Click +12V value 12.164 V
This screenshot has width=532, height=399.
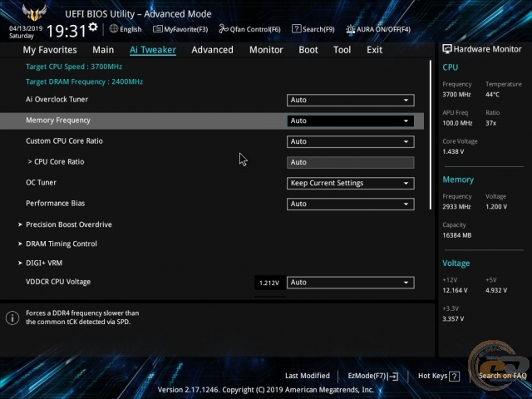coord(455,290)
